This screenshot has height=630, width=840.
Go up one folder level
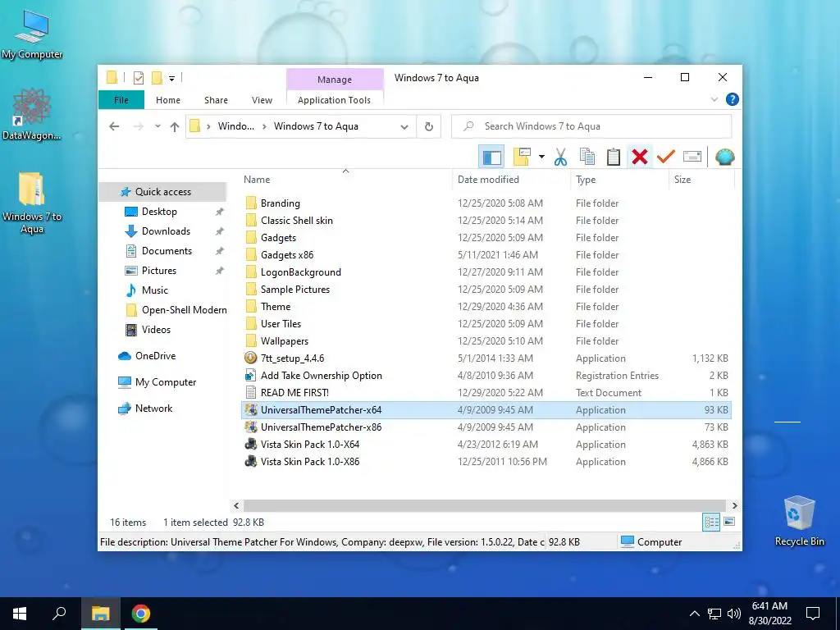pos(174,126)
